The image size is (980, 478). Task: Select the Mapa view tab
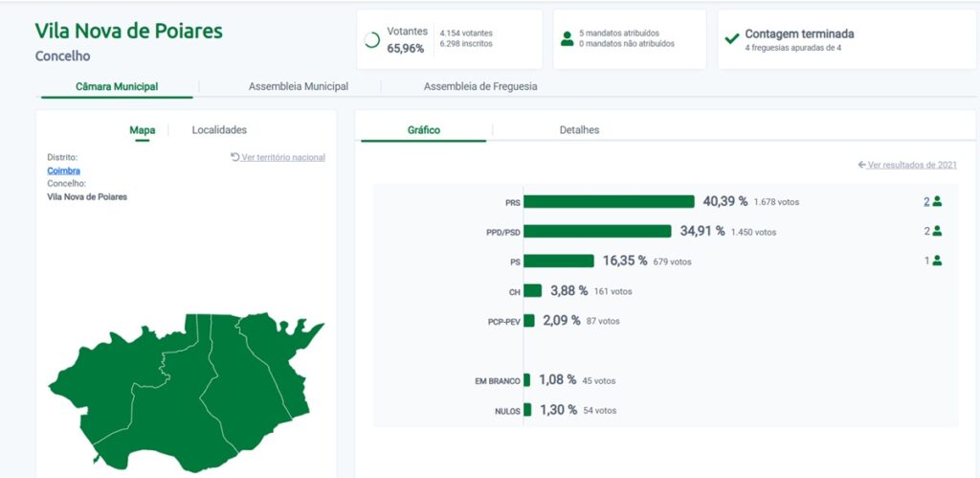coord(143,129)
